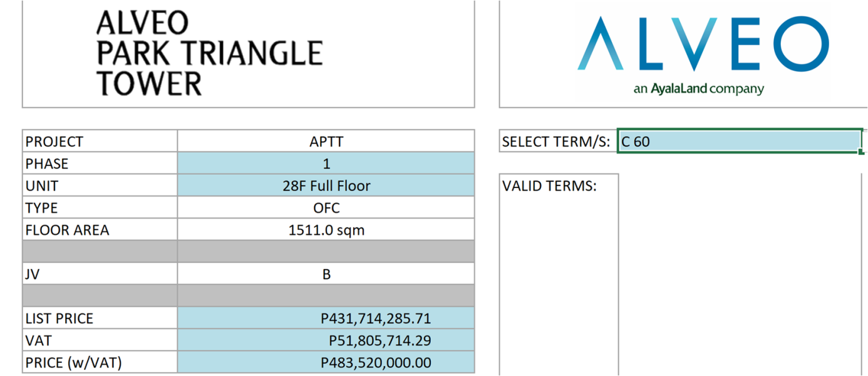Click the ALVEO PARK TRIANGLE TOWER title

[209, 53]
